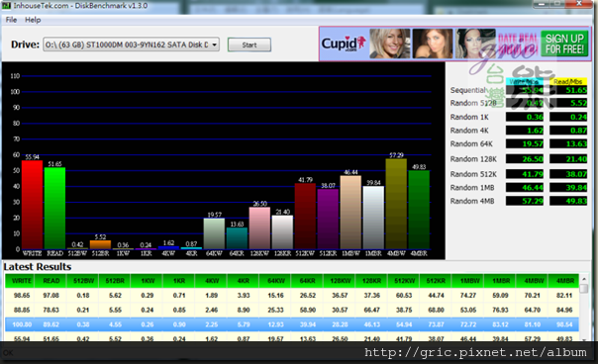Click the Random 512K write value 41.79
598x364 pixels.
pos(525,174)
